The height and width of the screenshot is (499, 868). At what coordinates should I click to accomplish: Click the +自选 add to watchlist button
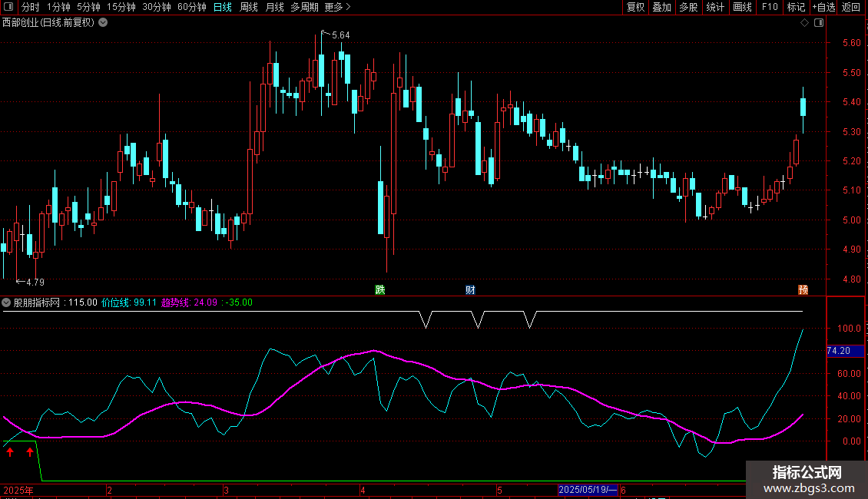point(823,7)
